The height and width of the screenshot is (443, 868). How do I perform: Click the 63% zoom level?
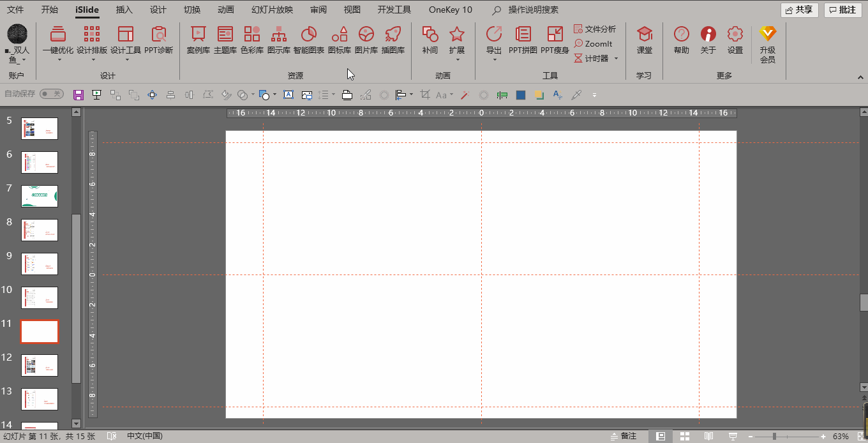(x=841, y=437)
